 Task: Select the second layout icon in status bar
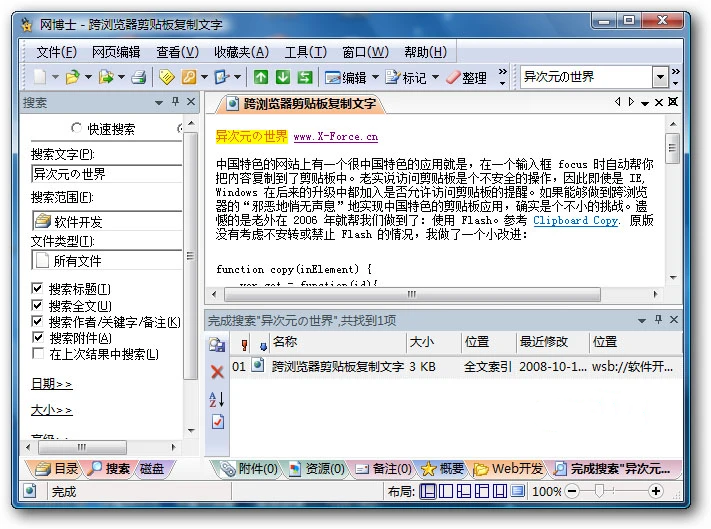(446, 491)
